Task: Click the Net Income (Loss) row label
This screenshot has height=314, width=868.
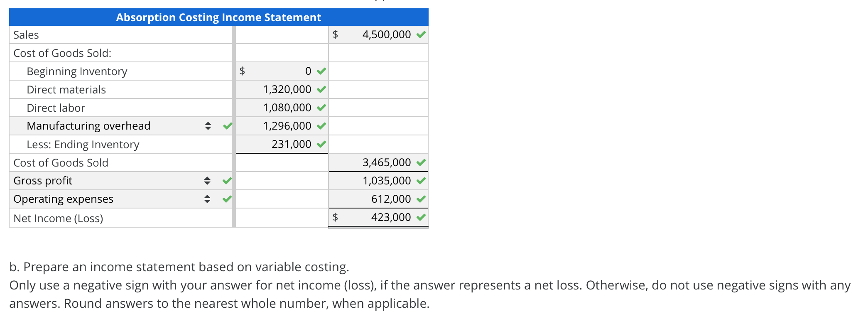Action: pyautogui.click(x=58, y=218)
